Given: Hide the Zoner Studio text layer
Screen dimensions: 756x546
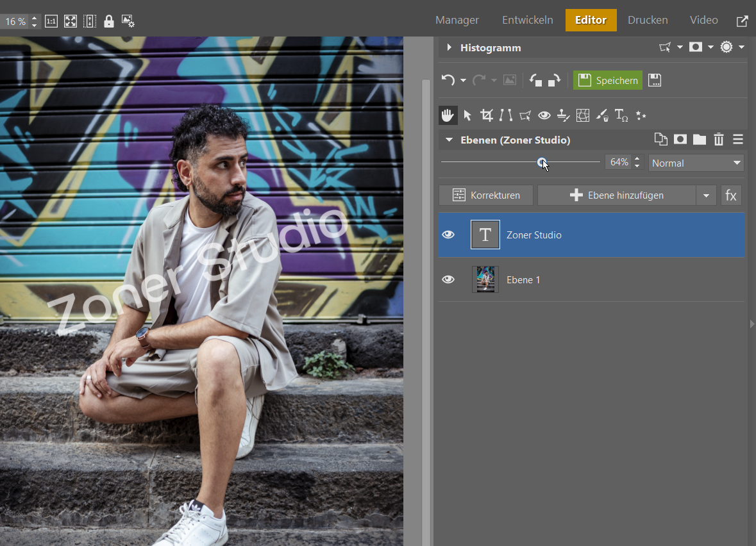Looking at the screenshot, I should (448, 235).
